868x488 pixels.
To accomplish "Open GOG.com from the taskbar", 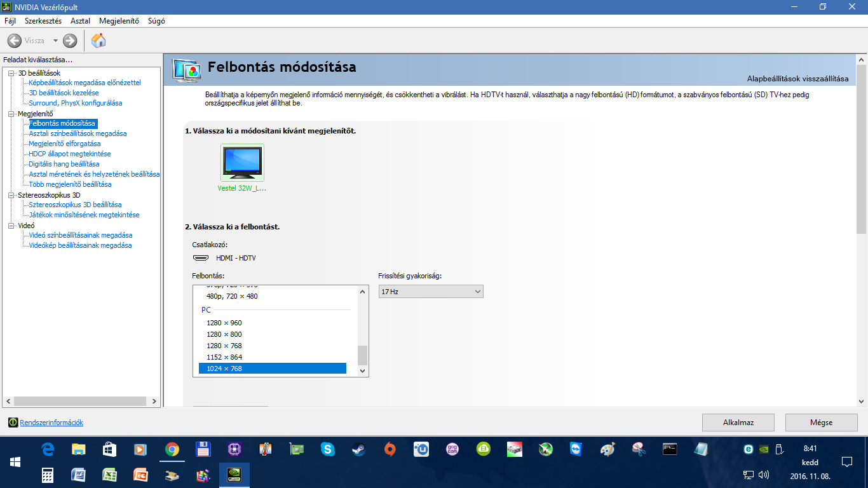I will (452, 450).
